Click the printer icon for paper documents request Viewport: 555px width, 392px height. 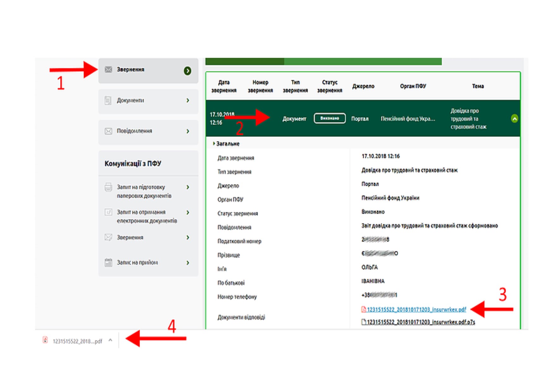[108, 187]
